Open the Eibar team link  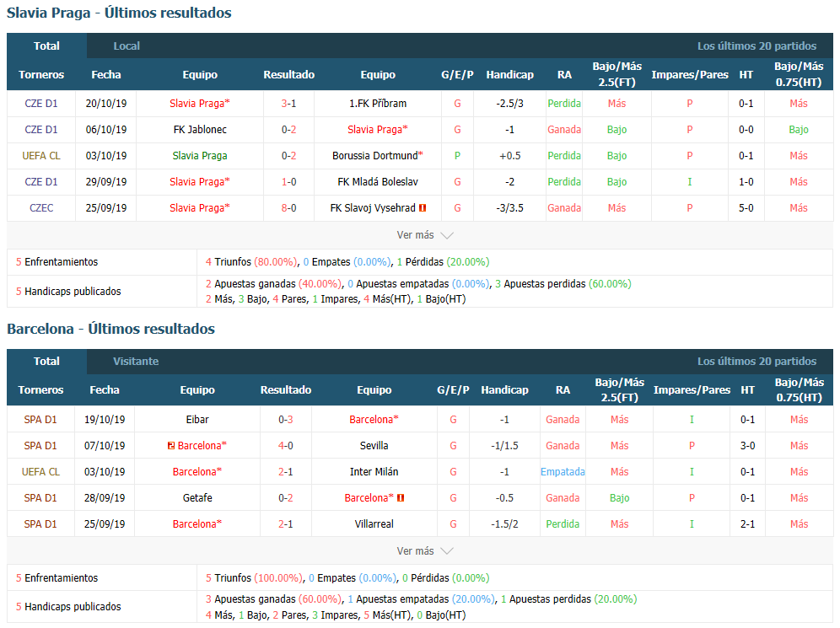(x=197, y=420)
